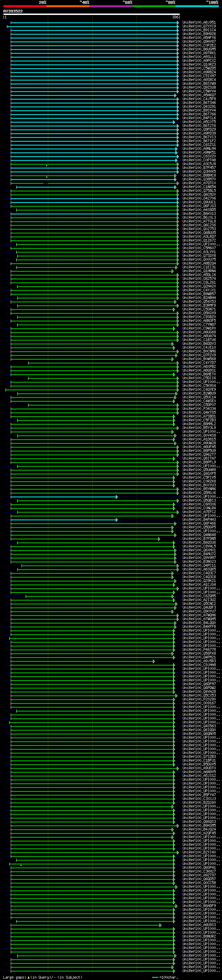The height and width of the screenshot is (980, 222).
Task: Click label UniRef100_C0PTA8
Action: pyautogui.click(x=199, y=160)
